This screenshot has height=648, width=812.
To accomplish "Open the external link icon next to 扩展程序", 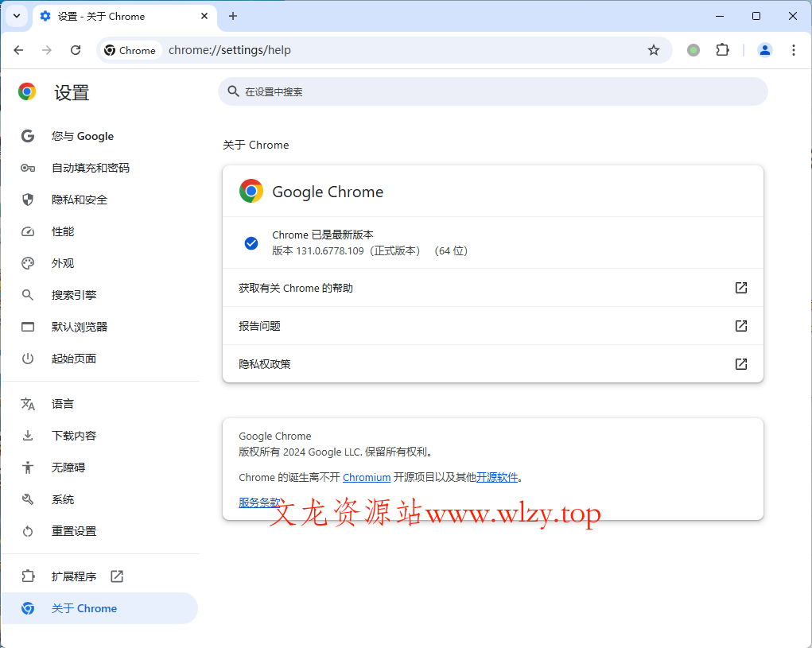I will (116, 576).
